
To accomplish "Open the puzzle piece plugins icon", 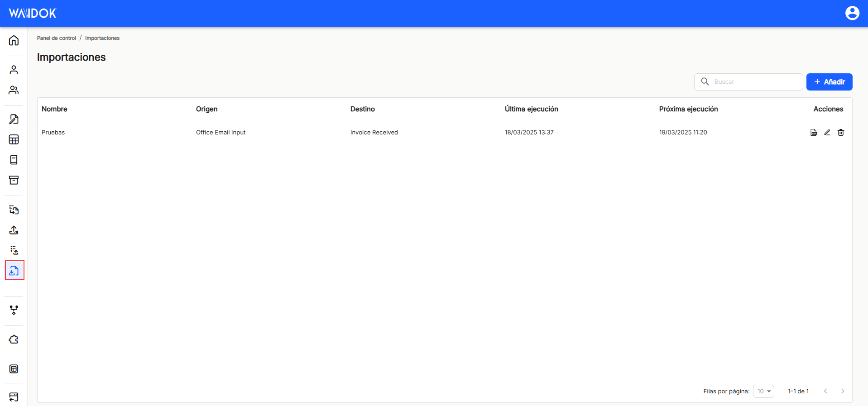I will pos(14,339).
